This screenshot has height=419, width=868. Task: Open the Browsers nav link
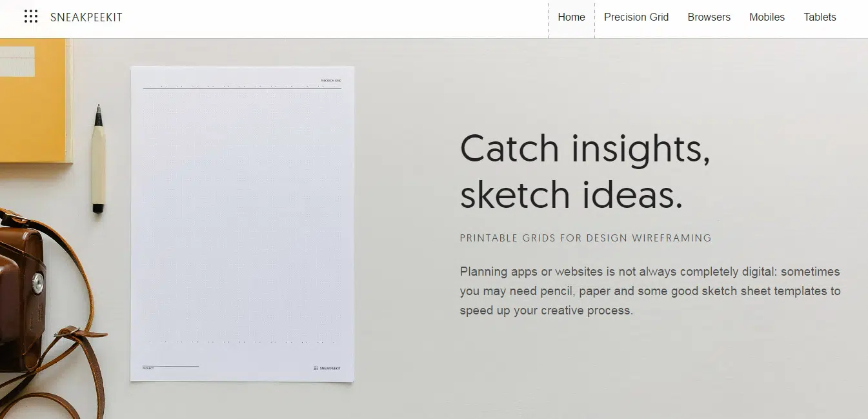pos(709,17)
